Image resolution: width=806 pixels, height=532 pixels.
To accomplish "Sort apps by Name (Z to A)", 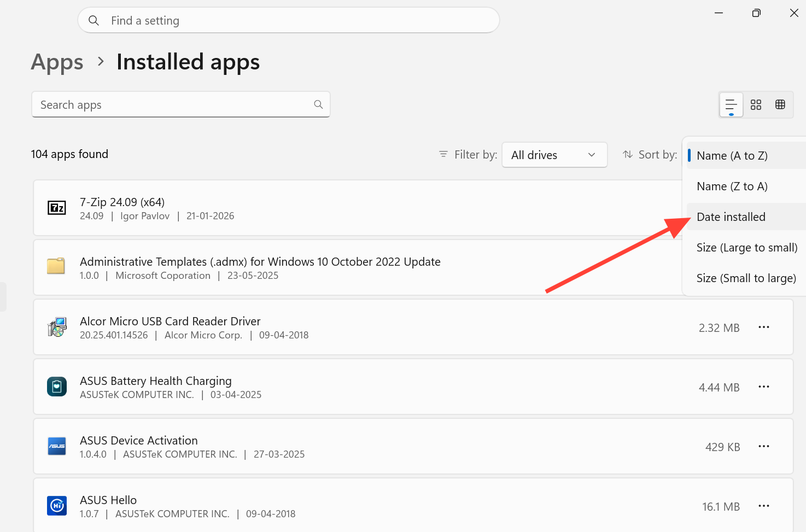I will click(746, 186).
